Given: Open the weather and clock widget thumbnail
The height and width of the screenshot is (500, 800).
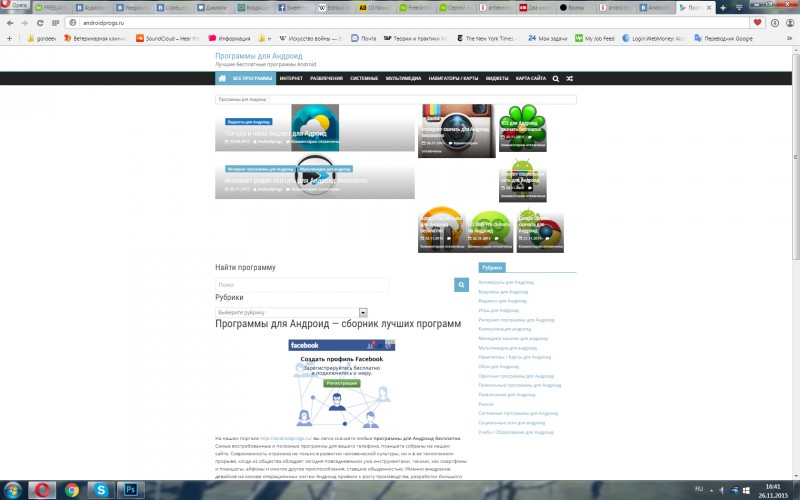Looking at the screenshot, I should click(315, 128).
